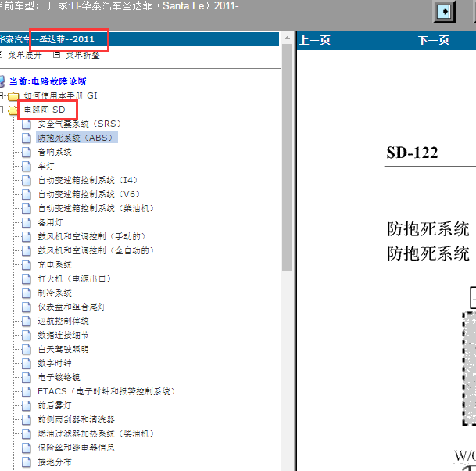Viewport: 476px width, 471px height.
Task: Open 保险丝和继电器信息 entry
Action: pos(76,448)
